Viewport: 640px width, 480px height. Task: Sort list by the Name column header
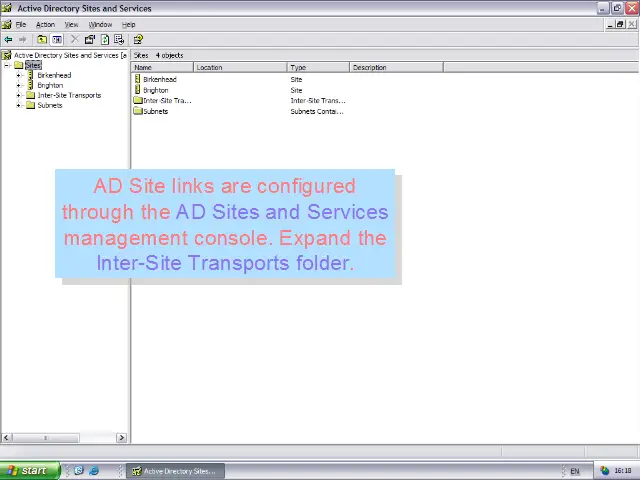click(x=162, y=67)
